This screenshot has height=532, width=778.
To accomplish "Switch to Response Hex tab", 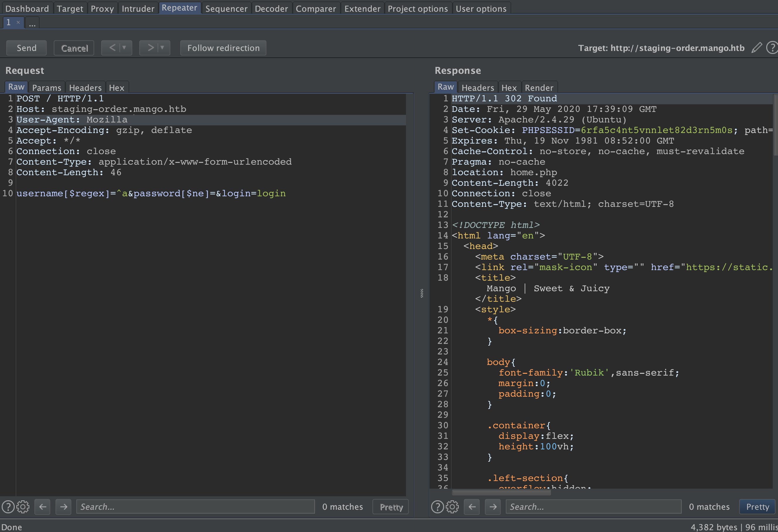I will (509, 87).
